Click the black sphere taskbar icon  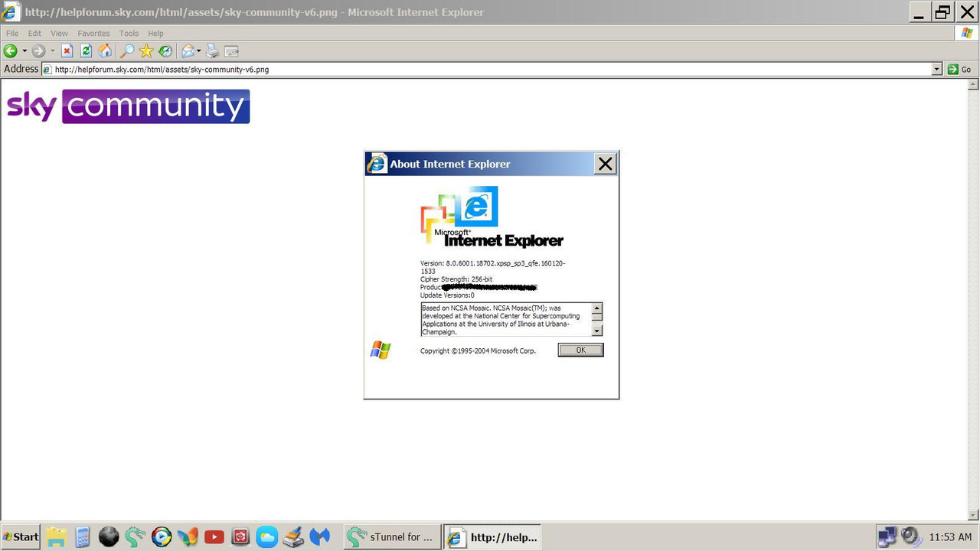coord(109,536)
